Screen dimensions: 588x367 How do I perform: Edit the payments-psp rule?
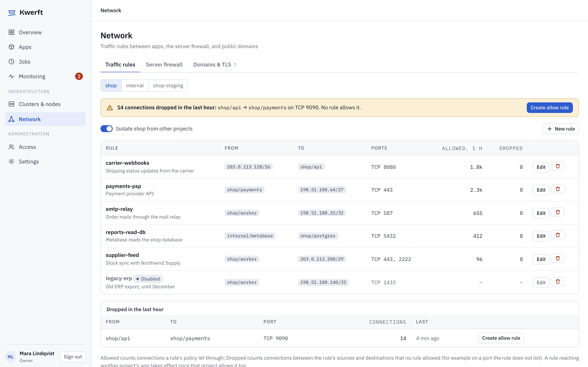(541, 190)
